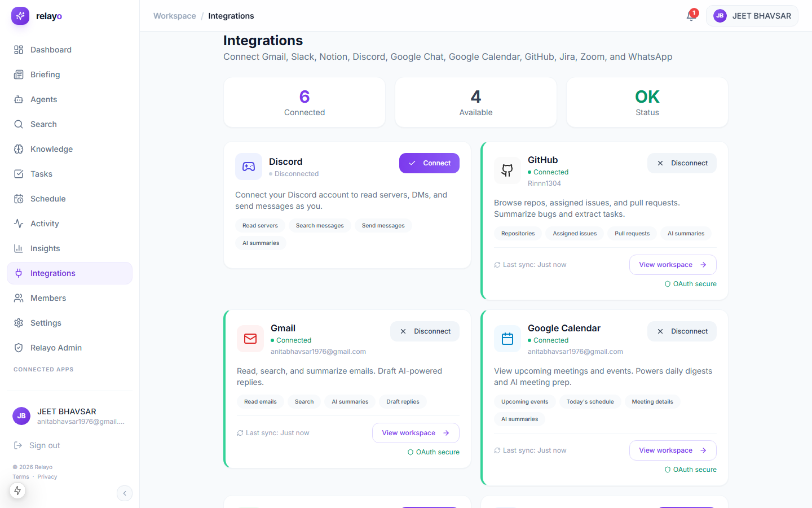Click the Settings gear icon
812x508 pixels.
19,323
